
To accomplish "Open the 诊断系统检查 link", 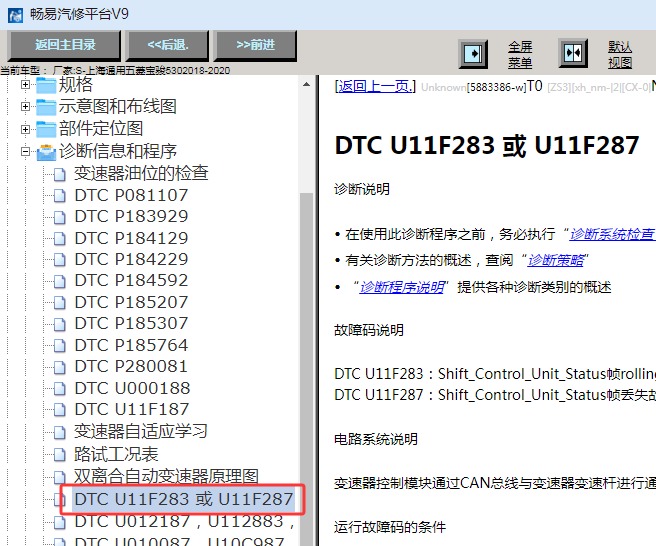I will [612, 234].
